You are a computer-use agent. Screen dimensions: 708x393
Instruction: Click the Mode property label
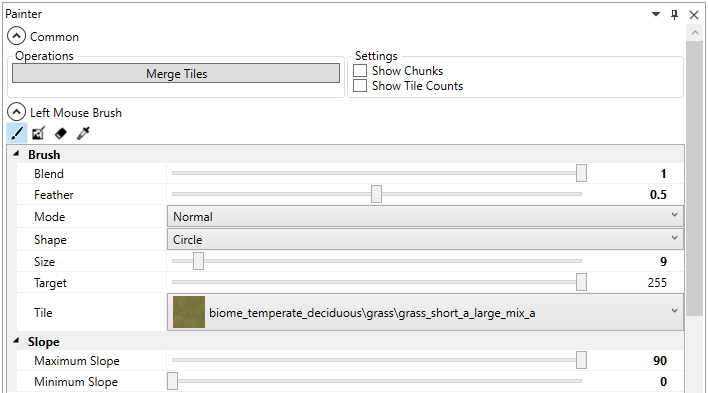point(50,217)
